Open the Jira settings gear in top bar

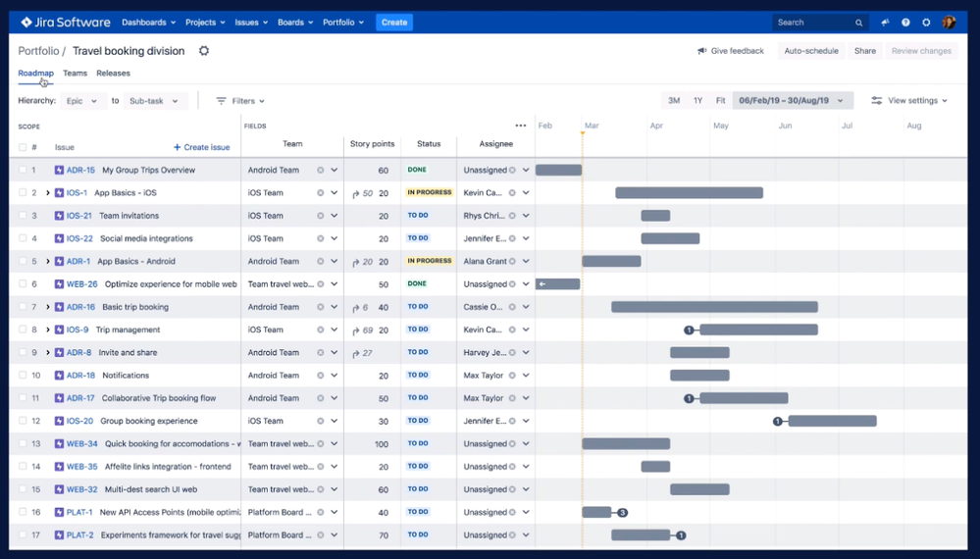point(926,23)
